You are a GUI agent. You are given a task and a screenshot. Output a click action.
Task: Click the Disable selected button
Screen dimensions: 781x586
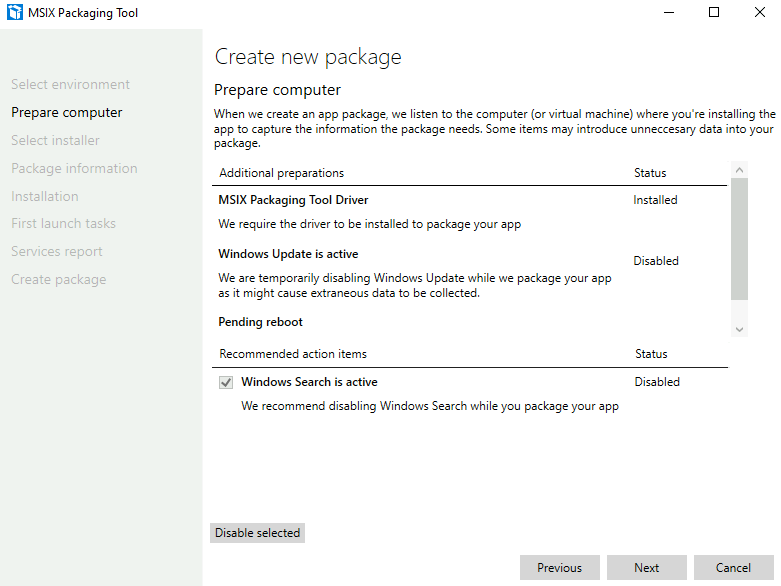[258, 533]
